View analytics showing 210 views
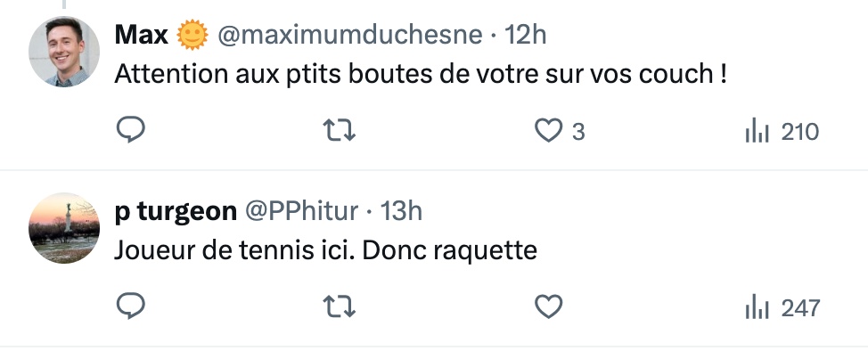868x351 pixels. [782, 132]
